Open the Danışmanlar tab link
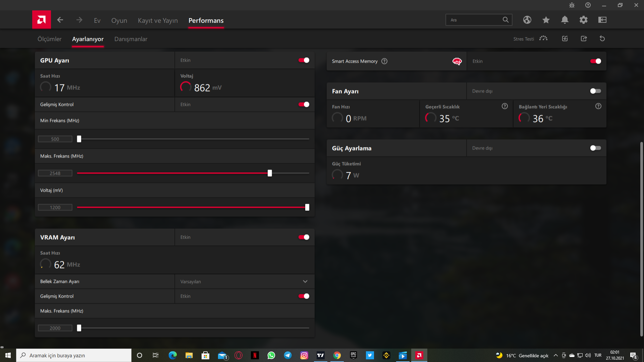644x362 pixels. click(131, 39)
